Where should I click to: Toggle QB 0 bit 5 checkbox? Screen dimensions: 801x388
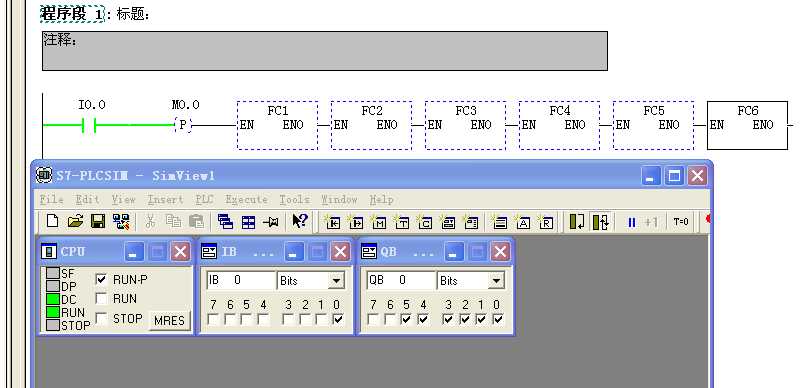[x=407, y=320]
